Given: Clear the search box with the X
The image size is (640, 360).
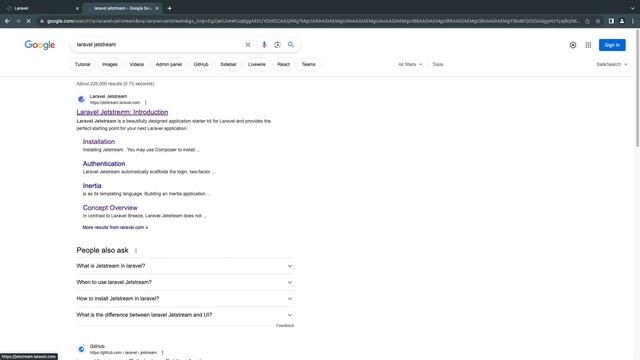Looking at the screenshot, I should click(248, 44).
